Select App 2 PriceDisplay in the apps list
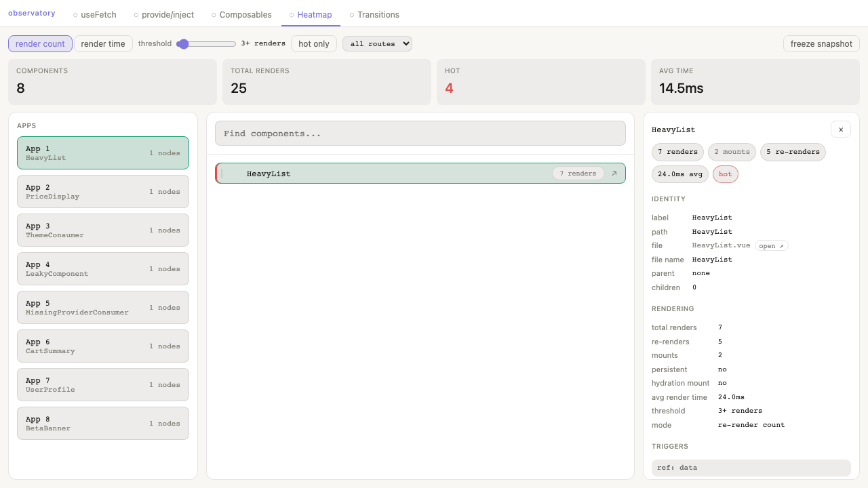 [103, 192]
